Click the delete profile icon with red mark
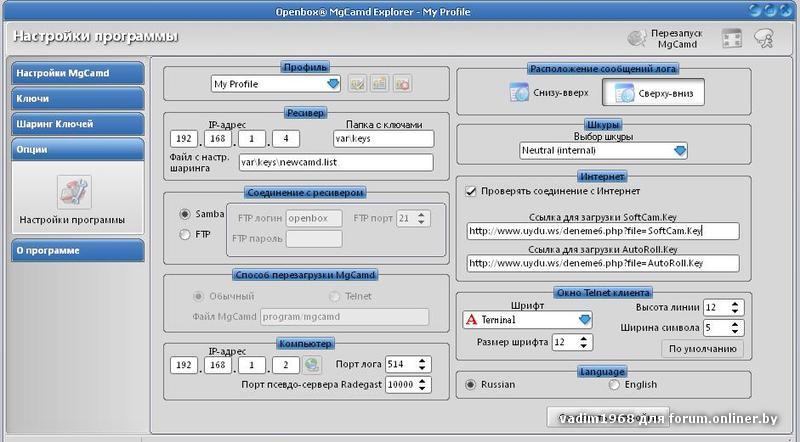Viewport: 800px width, 442px height. (401, 85)
